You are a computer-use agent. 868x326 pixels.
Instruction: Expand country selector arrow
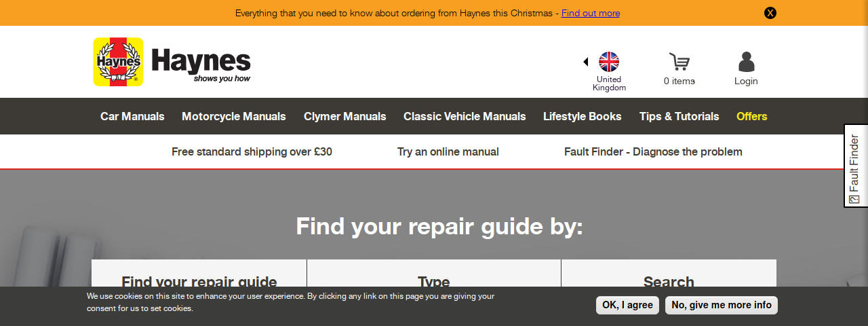pyautogui.click(x=585, y=62)
